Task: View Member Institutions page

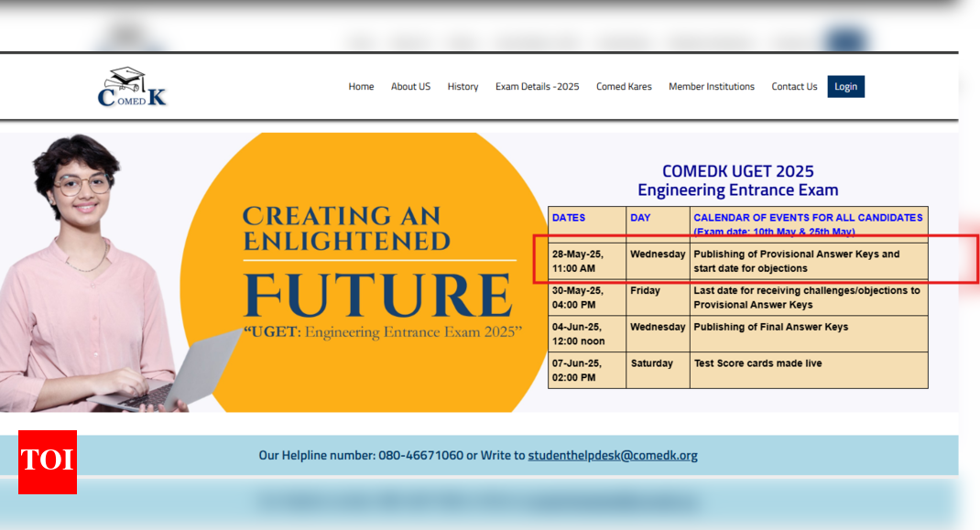Action: 712,86
